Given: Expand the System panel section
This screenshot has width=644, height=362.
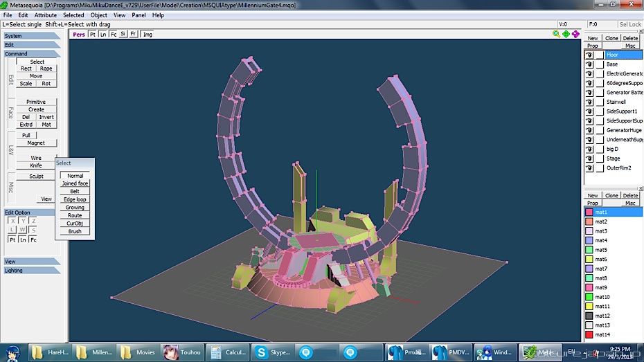Looking at the screenshot, I should click(x=32, y=36).
